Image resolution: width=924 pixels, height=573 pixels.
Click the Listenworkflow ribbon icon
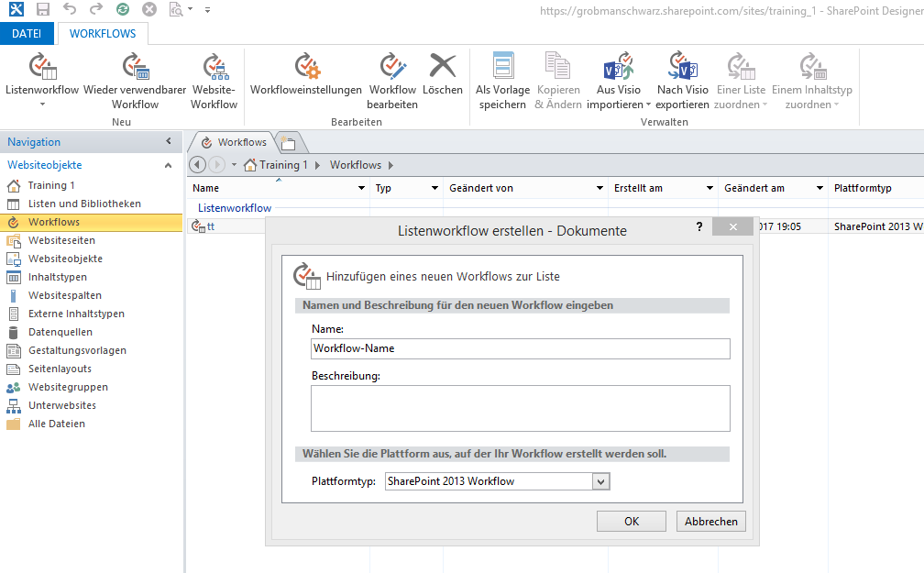[x=42, y=68]
